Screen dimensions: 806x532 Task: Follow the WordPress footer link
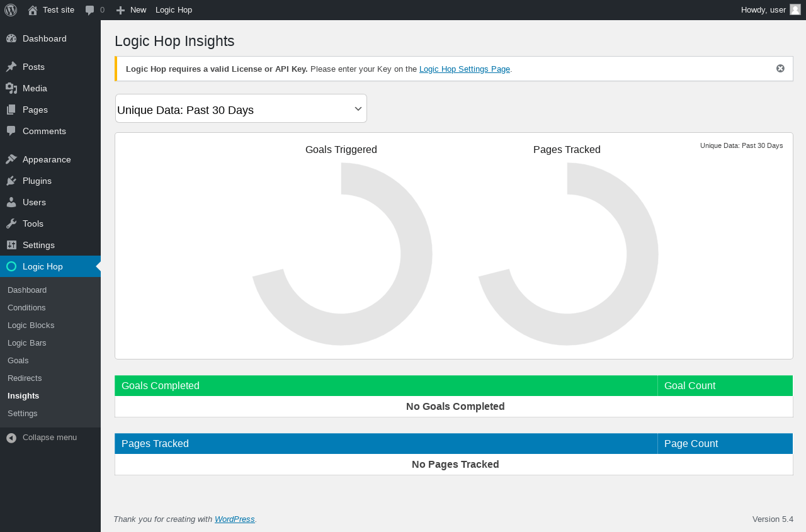click(x=235, y=519)
